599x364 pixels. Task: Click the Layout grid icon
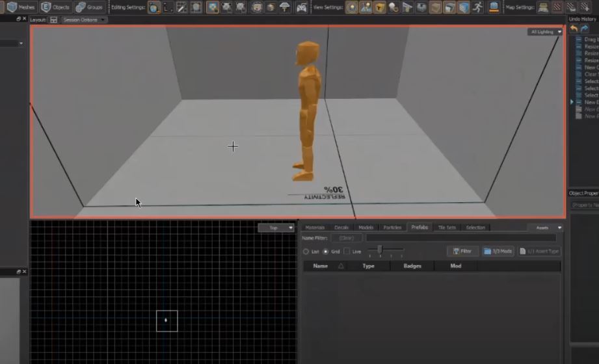click(53, 20)
